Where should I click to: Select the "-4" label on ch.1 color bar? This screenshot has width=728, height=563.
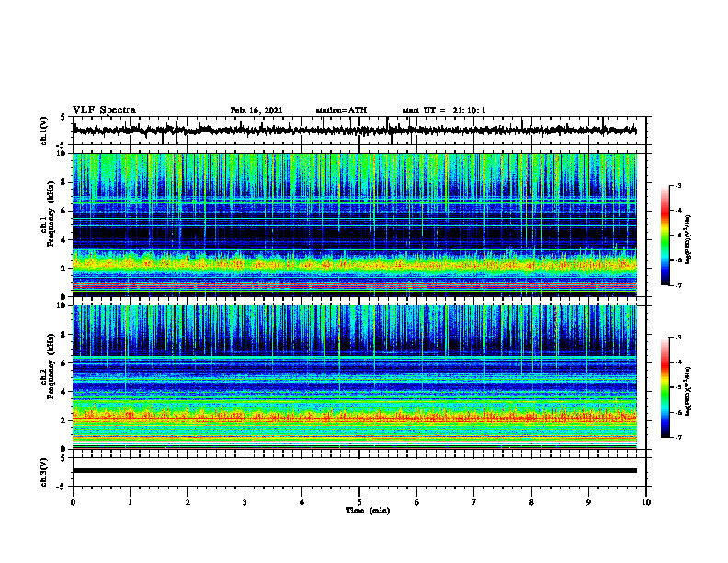[x=677, y=211]
